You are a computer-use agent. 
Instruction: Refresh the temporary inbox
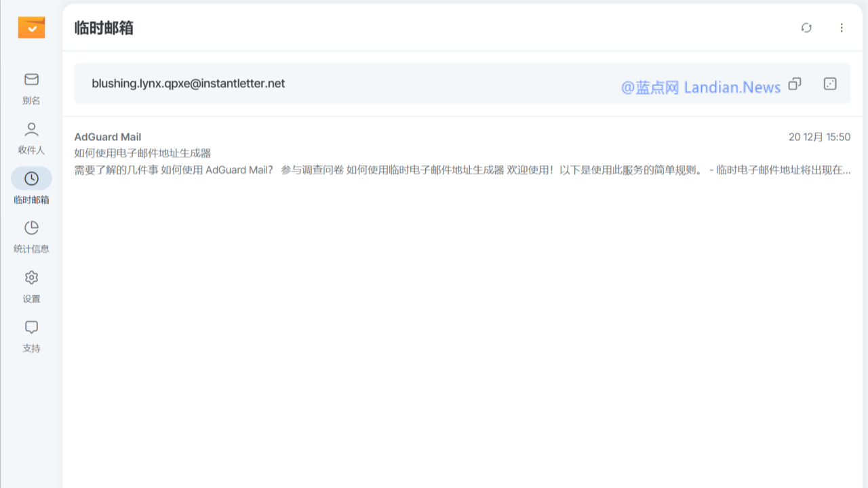(806, 28)
